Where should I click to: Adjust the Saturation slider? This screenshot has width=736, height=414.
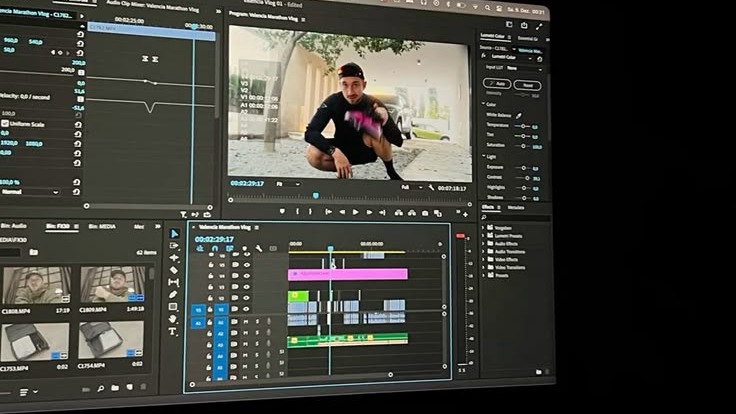pos(523,146)
